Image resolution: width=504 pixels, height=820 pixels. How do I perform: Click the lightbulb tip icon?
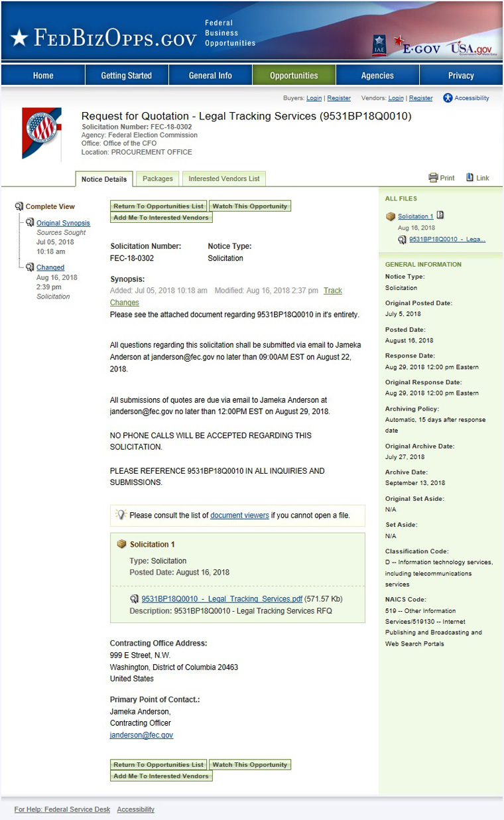pyautogui.click(x=121, y=514)
